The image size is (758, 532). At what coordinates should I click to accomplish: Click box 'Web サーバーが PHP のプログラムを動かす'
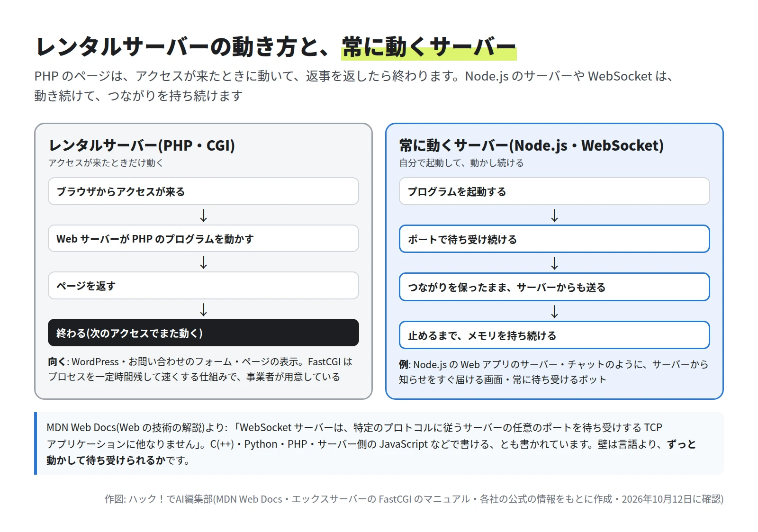coord(203,238)
